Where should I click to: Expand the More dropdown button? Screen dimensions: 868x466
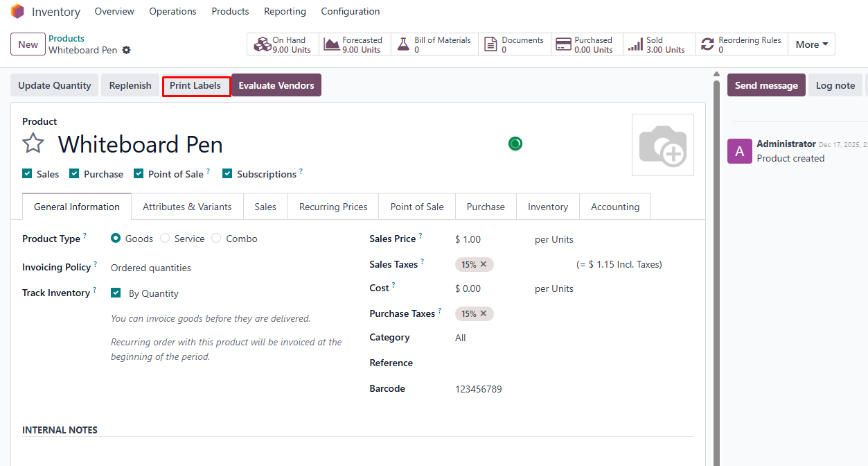811,44
